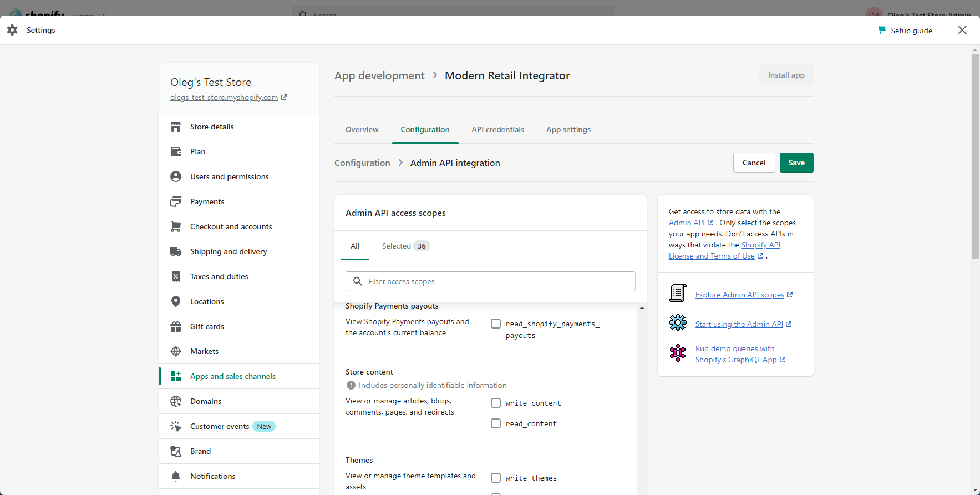
Task: Click the Checkout and accounts cart icon
Action: [176, 226]
